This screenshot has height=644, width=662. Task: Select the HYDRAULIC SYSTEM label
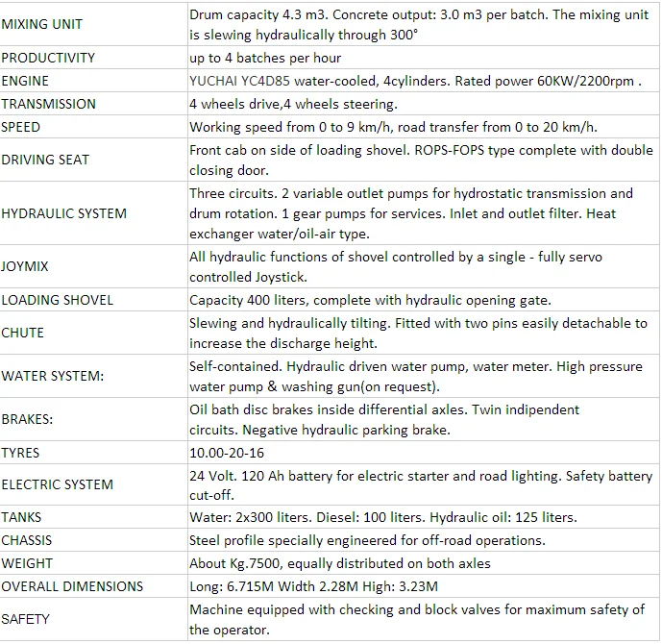click(x=64, y=213)
